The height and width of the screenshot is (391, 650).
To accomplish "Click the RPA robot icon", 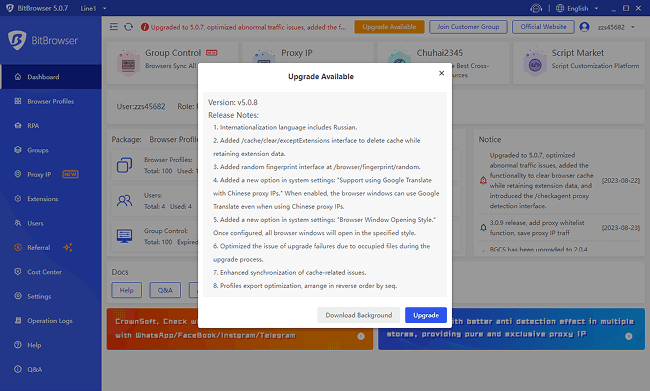I will 18,125.
